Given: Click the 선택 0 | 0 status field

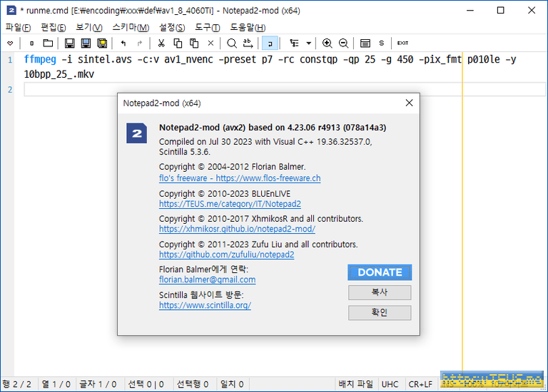Looking at the screenshot, I should coord(146,384).
